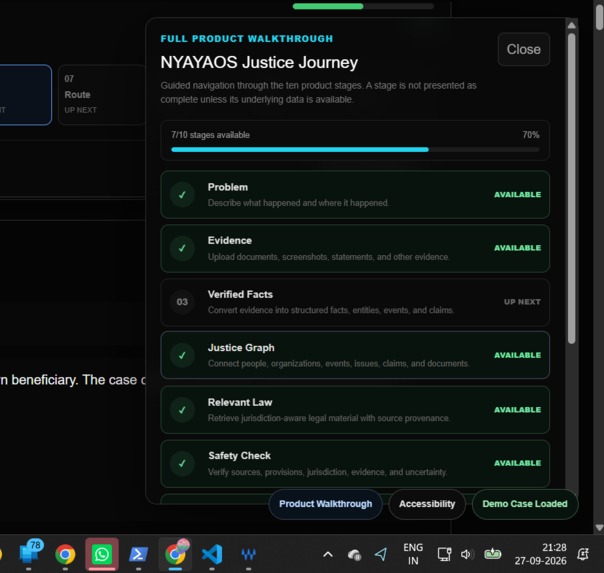Select the 07 Route step card
604x573 pixels.
[102, 95]
